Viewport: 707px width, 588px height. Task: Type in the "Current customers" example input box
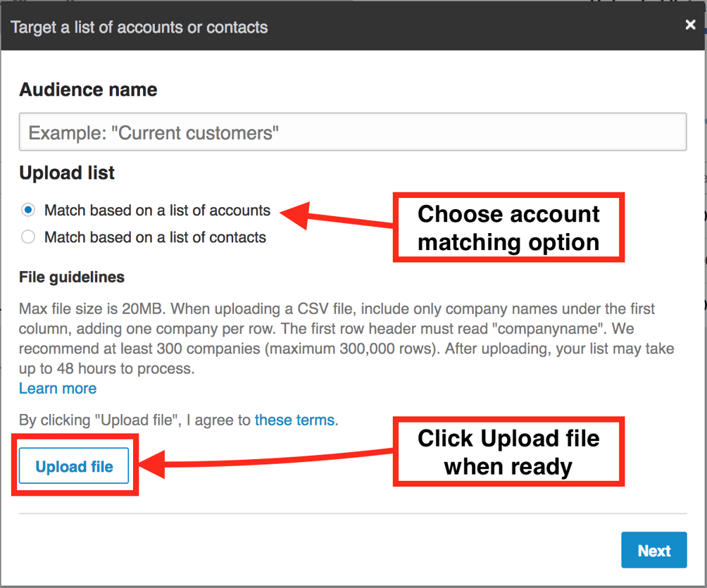click(x=352, y=132)
